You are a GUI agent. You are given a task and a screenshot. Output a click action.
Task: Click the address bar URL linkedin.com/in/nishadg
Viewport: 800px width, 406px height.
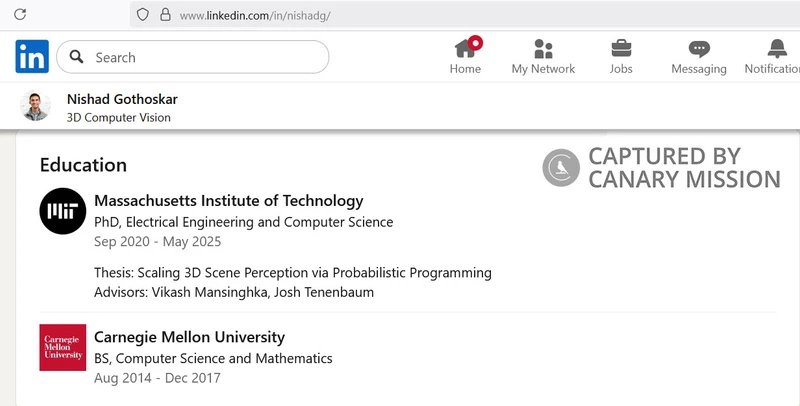click(255, 16)
